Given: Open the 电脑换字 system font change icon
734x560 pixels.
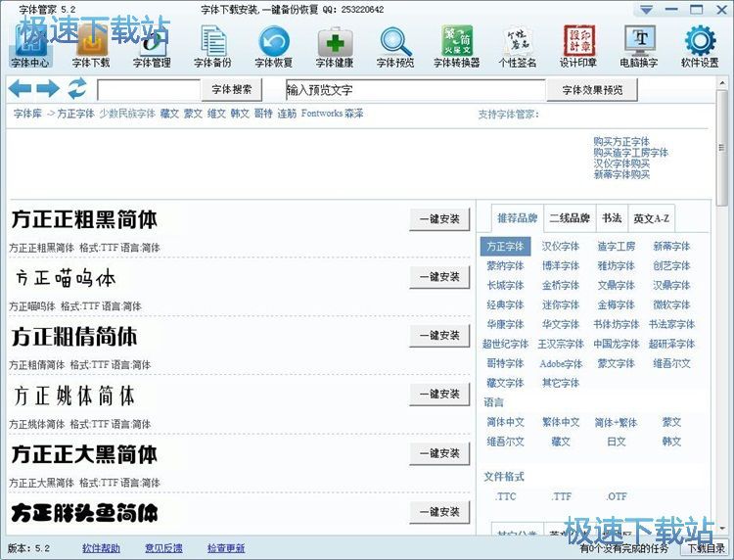Looking at the screenshot, I should coord(639,46).
